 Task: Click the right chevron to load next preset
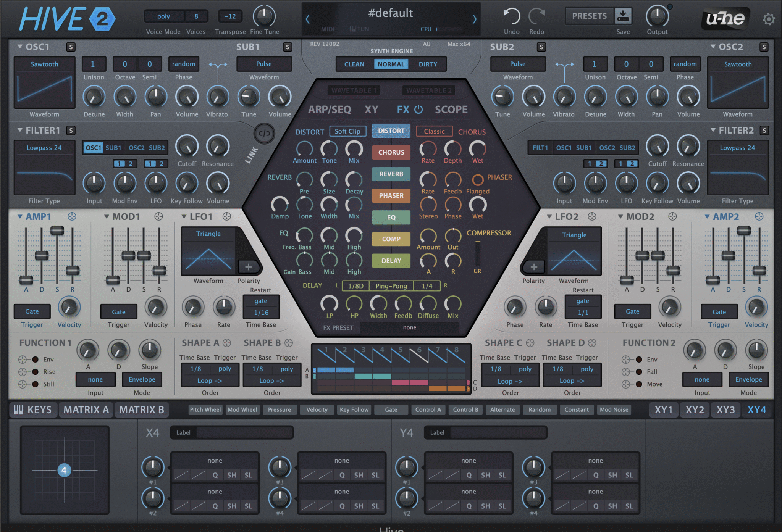click(474, 19)
